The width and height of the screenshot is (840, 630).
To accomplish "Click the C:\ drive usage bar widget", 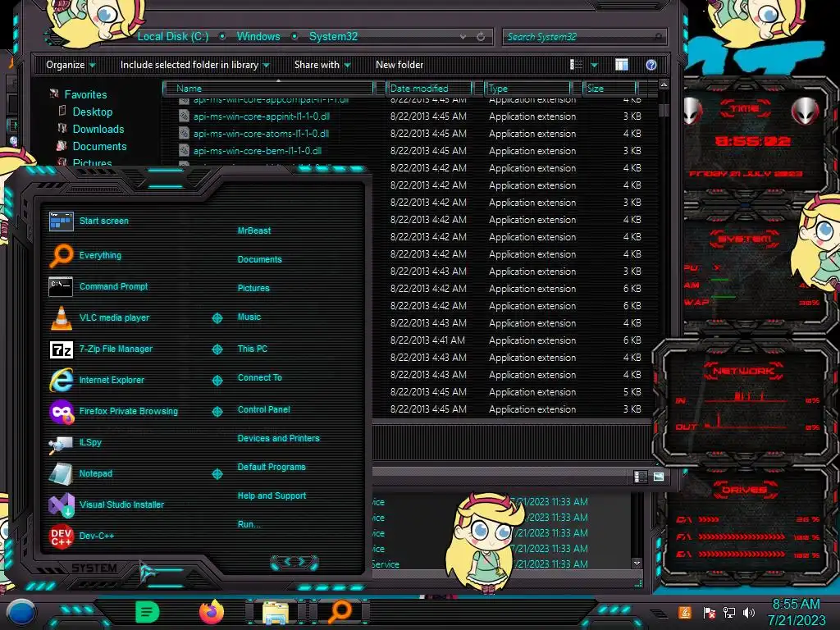I will [747, 519].
